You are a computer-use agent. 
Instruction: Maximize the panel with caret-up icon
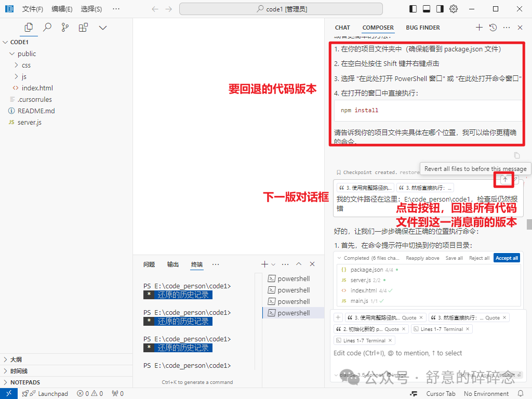pyautogui.click(x=299, y=264)
